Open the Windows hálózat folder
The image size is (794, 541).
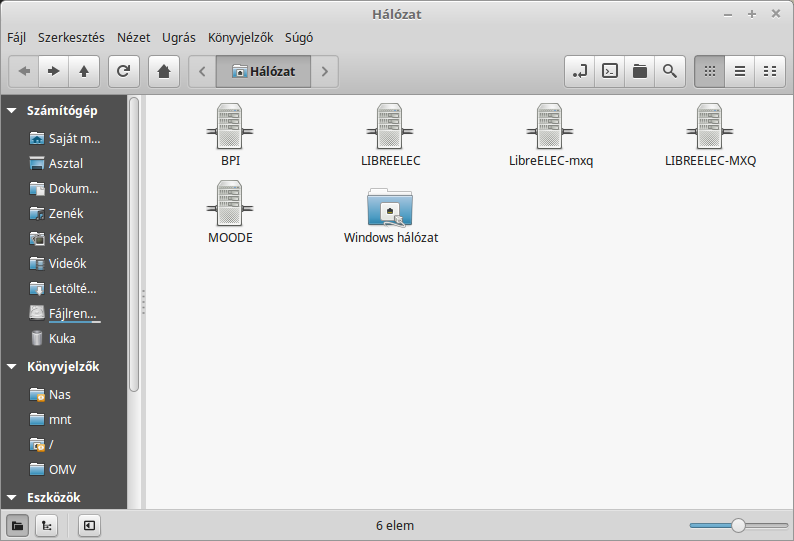390,215
